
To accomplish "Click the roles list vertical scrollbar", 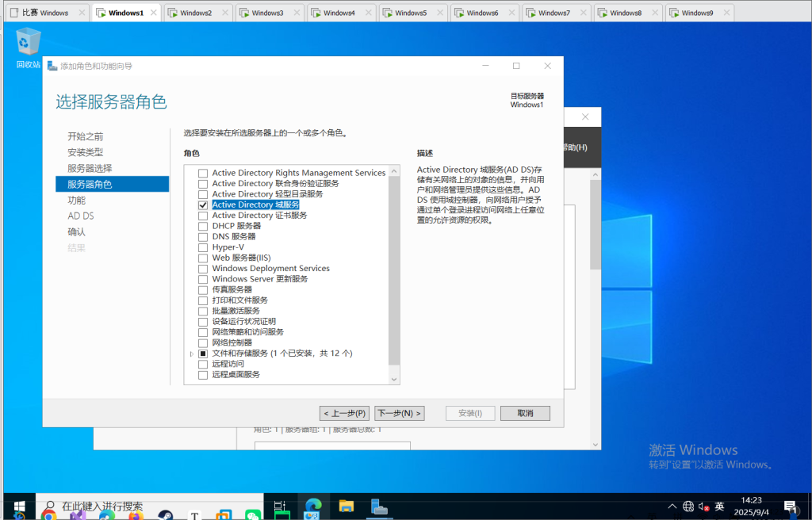I will coord(394,270).
